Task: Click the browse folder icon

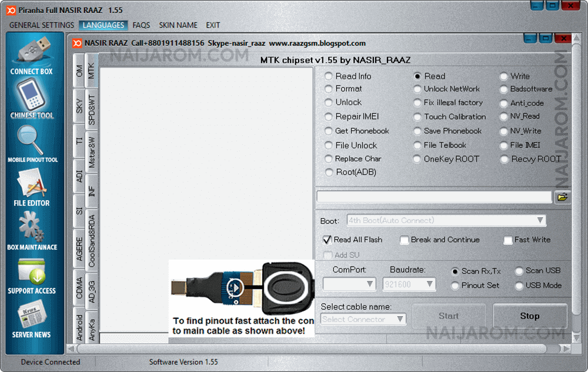Action: (x=562, y=197)
